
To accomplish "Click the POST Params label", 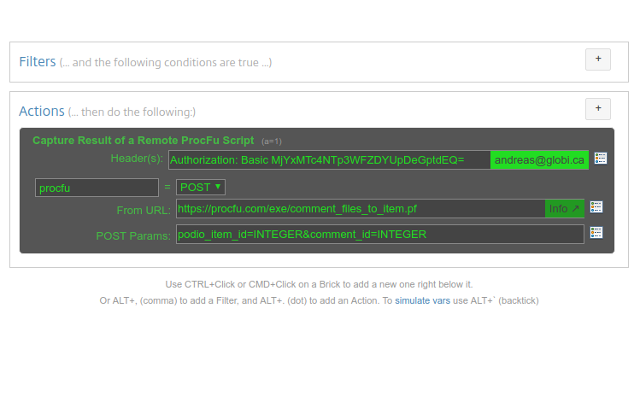I will (133, 235).
